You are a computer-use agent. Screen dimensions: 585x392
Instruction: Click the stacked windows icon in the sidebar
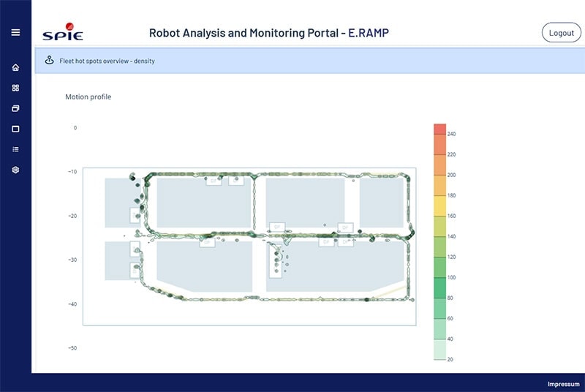(x=15, y=108)
